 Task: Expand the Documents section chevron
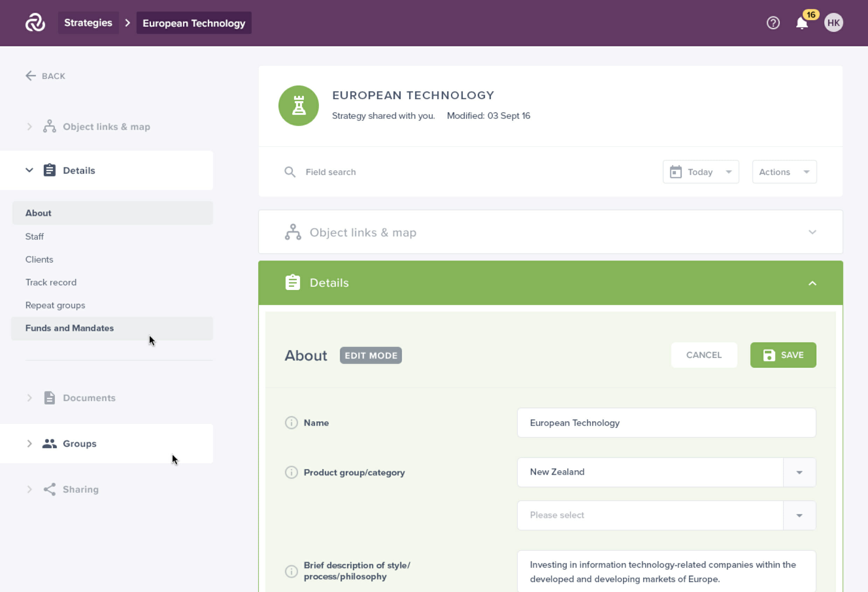(29, 397)
